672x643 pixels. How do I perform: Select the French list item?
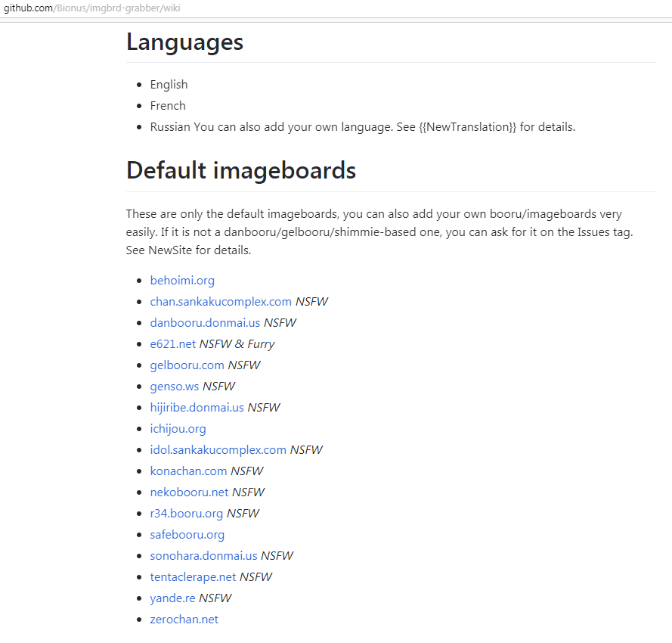168,105
